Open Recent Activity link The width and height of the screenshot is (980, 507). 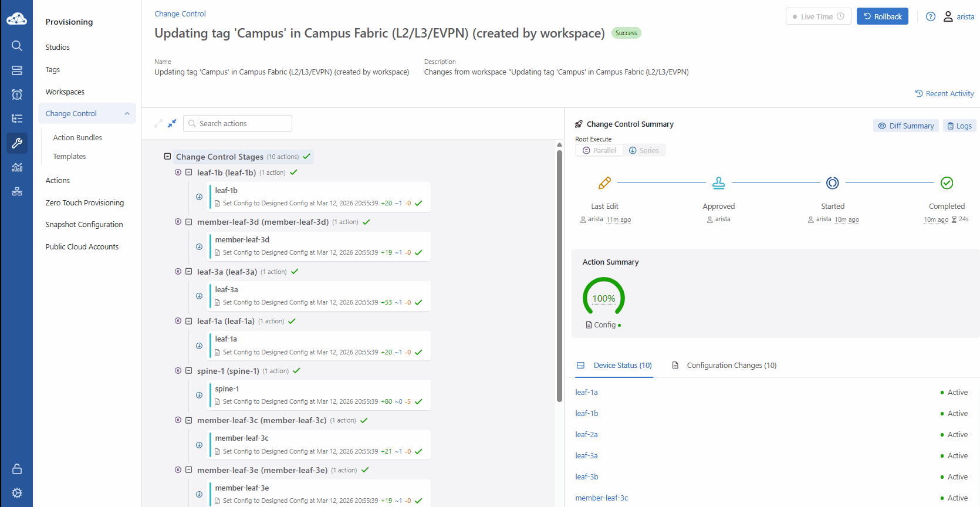click(x=944, y=93)
